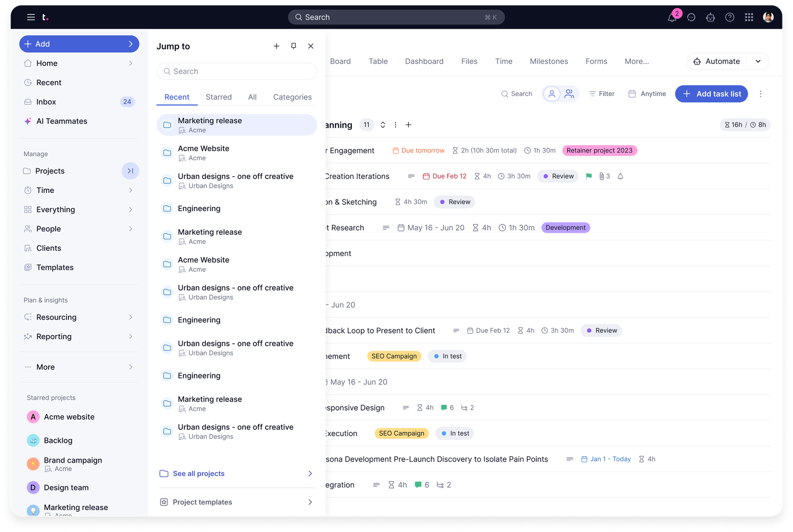Open the Dashboard tab

[x=424, y=61]
